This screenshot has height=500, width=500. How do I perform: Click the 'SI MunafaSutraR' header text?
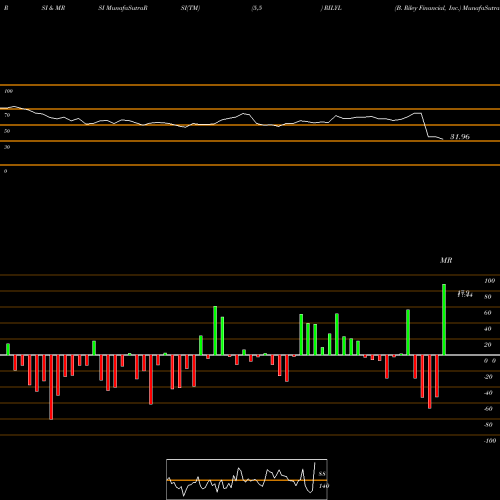(123, 8)
